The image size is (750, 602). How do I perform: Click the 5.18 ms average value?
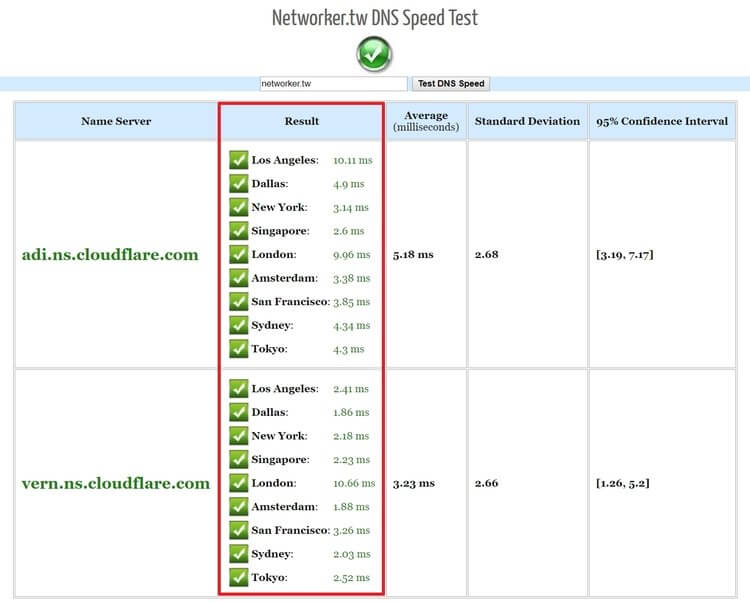click(x=413, y=255)
